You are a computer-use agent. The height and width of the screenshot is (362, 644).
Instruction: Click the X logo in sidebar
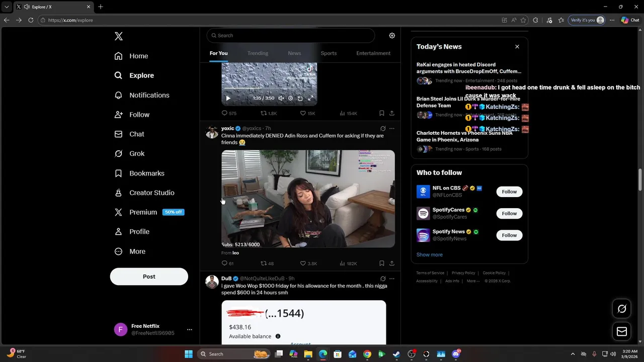click(x=119, y=36)
